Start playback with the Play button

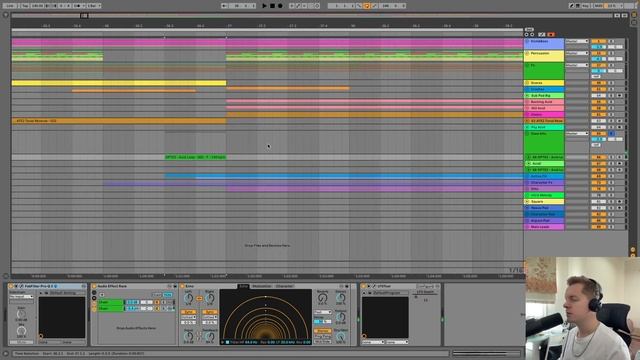coord(264,6)
